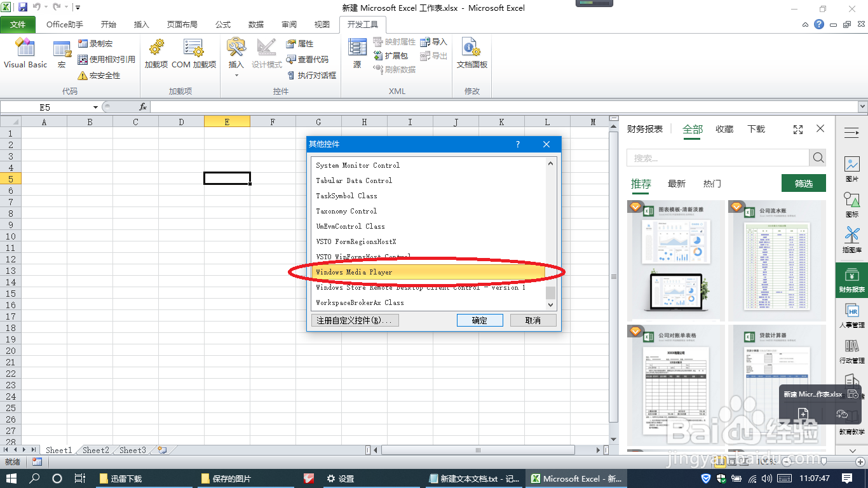Open Windows search on the taskbar
Image resolution: width=868 pixels, height=488 pixels.
34,478
